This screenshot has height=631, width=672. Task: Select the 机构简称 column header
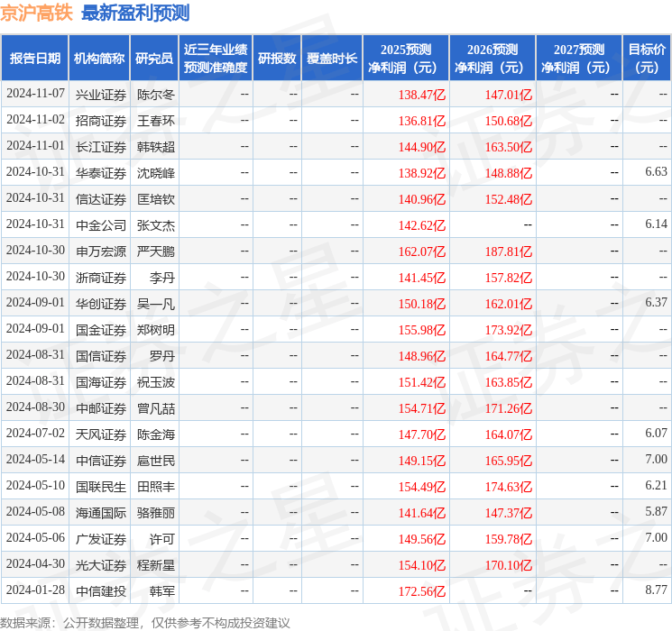coord(99,59)
